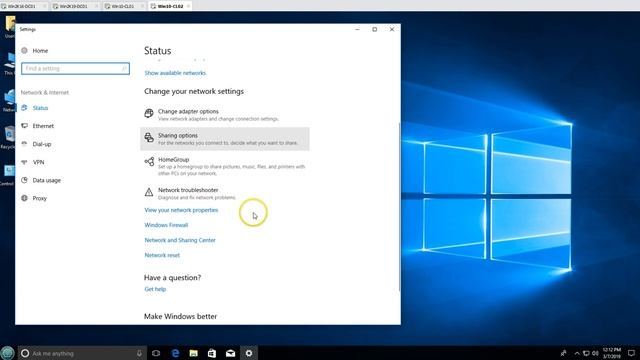Click the VPN icon in the sidebar
Image resolution: width=640 pixels, height=360 pixels.
tap(24, 162)
